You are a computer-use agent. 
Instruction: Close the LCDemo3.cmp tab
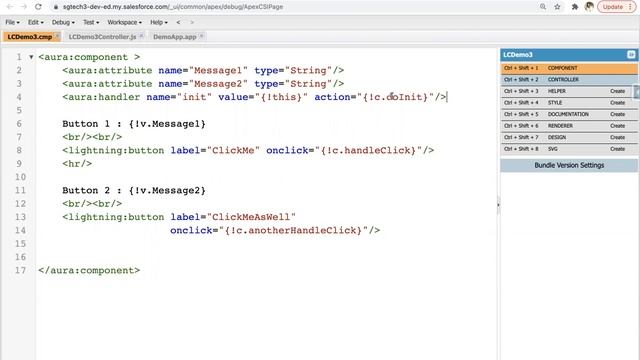click(x=57, y=36)
